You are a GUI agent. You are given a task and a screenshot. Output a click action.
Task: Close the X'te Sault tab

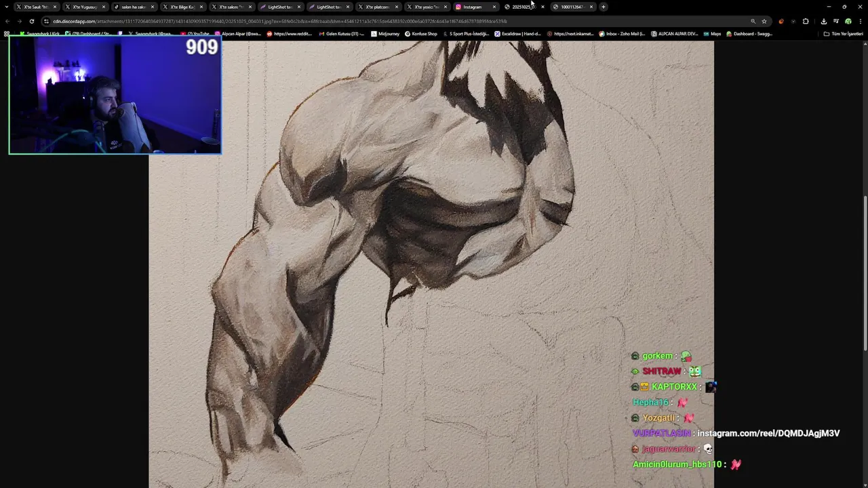click(54, 7)
